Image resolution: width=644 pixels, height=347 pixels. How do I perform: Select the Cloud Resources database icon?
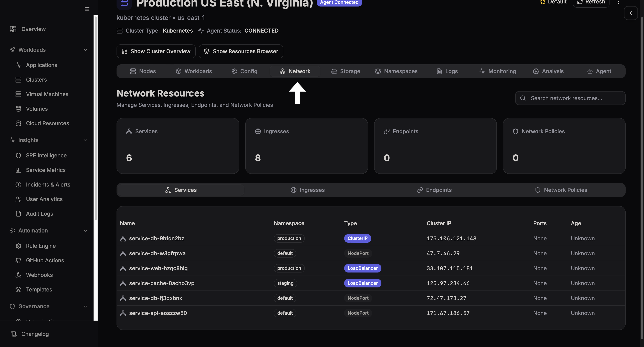click(x=19, y=123)
